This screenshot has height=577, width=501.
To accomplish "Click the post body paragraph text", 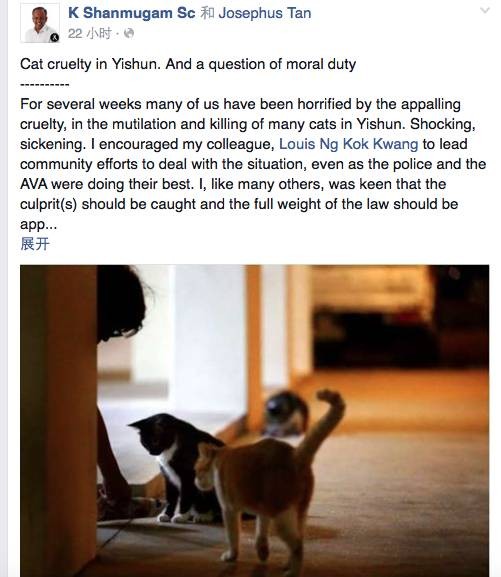I will pyautogui.click(x=253, y=164).
